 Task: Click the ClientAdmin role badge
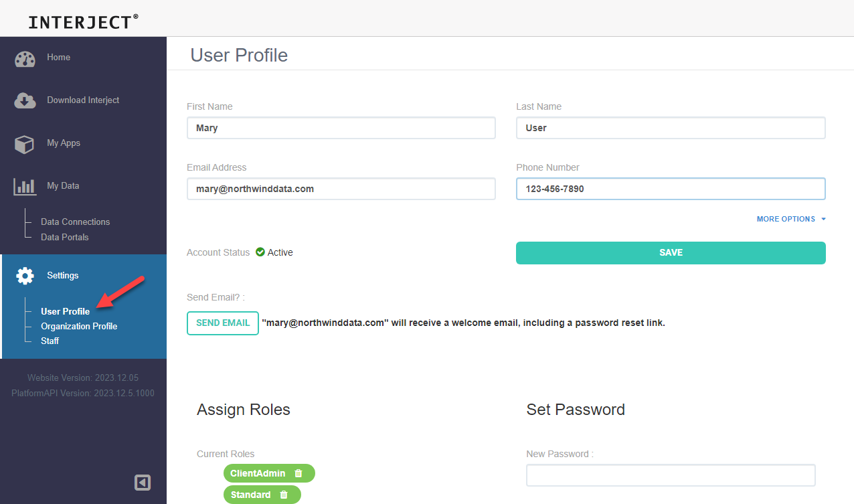point(269,473)
